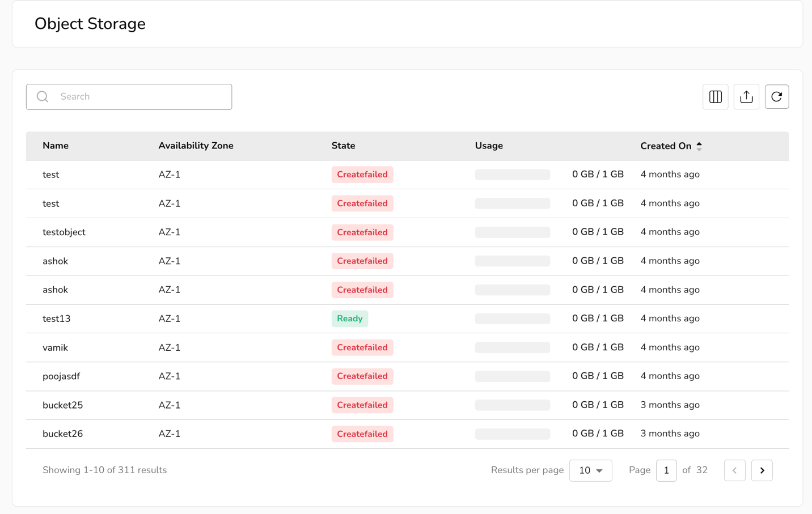Open the testobject bucket entry

64,232
